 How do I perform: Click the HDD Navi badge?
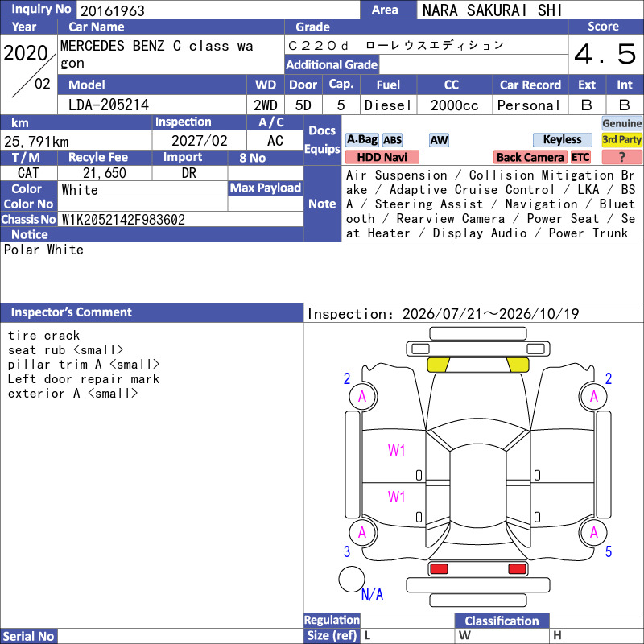[x=382, y=157]
